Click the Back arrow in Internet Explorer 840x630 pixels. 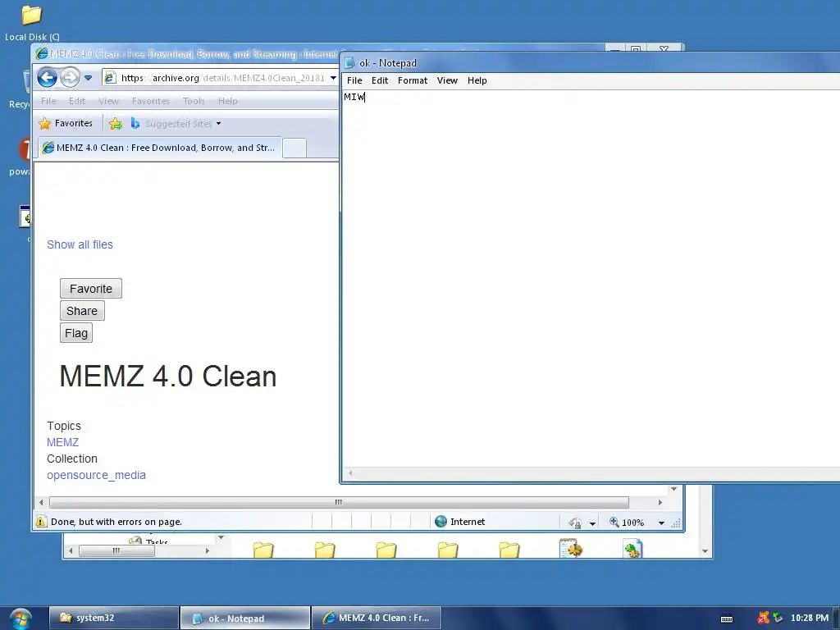click(47, 78)
